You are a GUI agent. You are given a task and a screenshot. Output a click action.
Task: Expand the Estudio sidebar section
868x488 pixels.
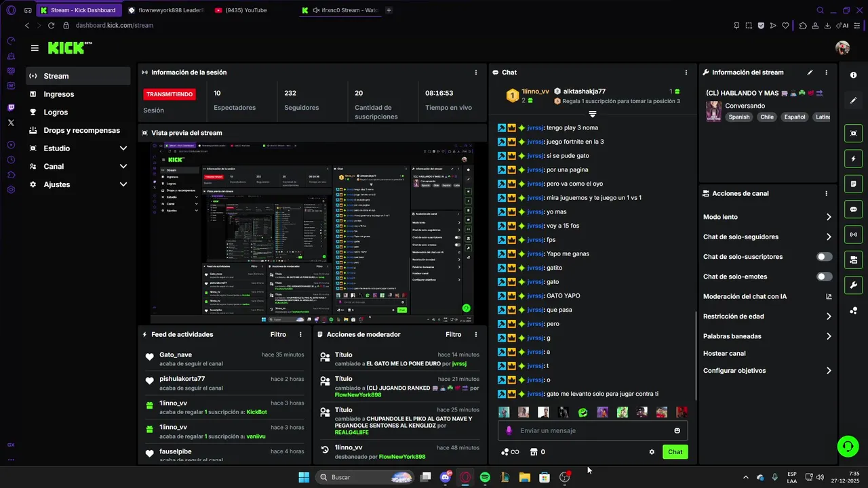[x=78, y=148]
